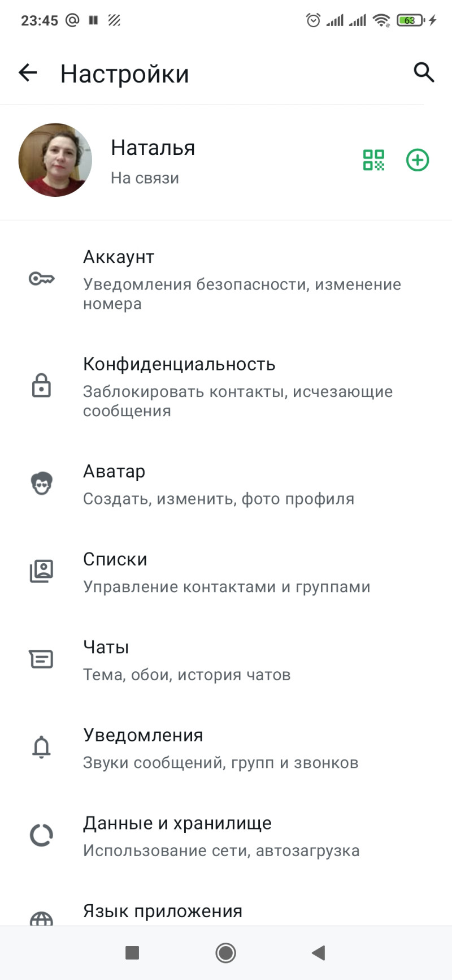452x980 pixels.
Task: Tap the contact lists icon beside Списки
Action: [x=41, y=571]
